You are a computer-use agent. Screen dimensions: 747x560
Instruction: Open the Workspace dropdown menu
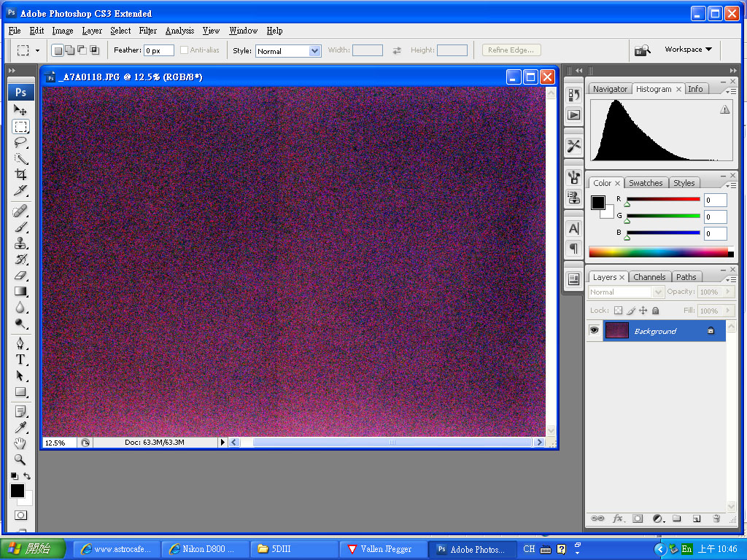coord(688,50)
